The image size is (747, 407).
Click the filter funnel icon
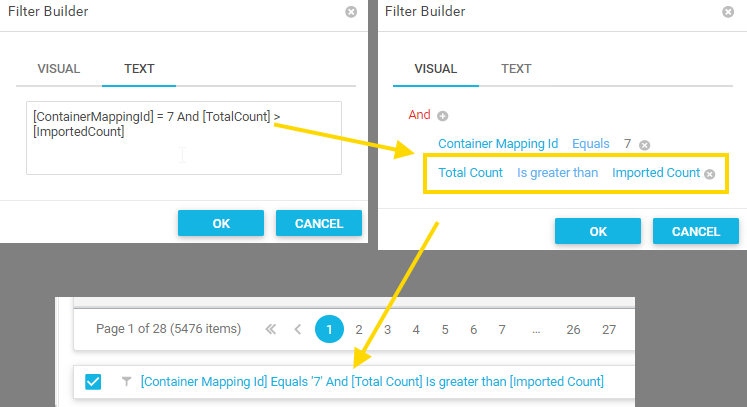click(x=126, y=381)
